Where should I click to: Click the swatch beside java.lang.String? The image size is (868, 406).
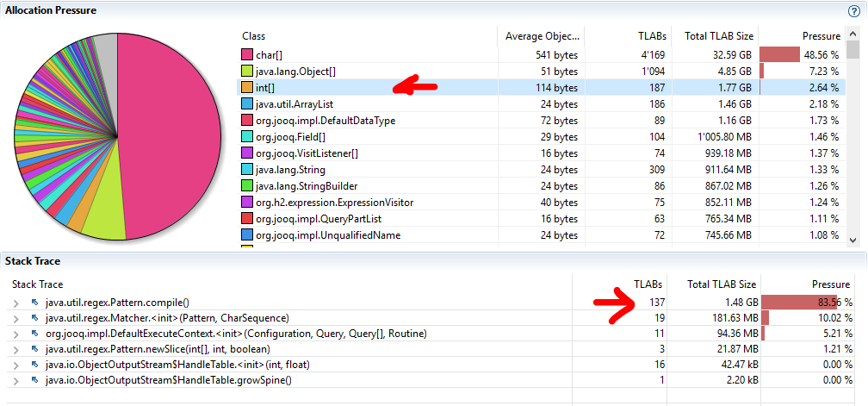click(247, 170)
